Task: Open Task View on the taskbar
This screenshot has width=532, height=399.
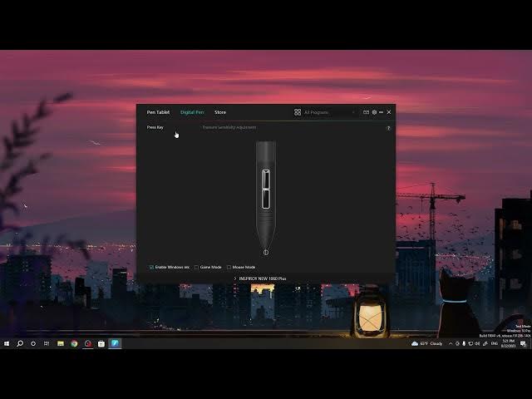Action: point(47,343)
